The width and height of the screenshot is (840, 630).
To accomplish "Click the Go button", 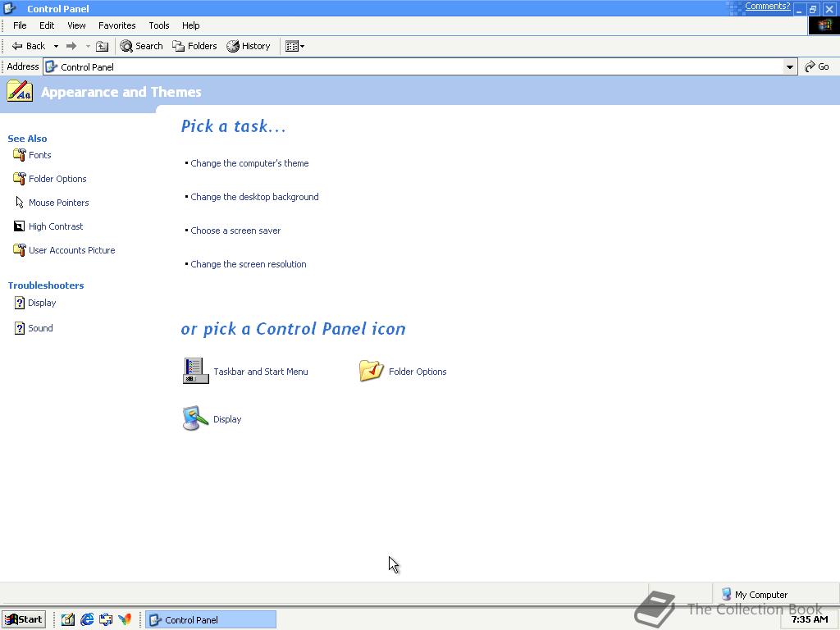I will [817, 66].
